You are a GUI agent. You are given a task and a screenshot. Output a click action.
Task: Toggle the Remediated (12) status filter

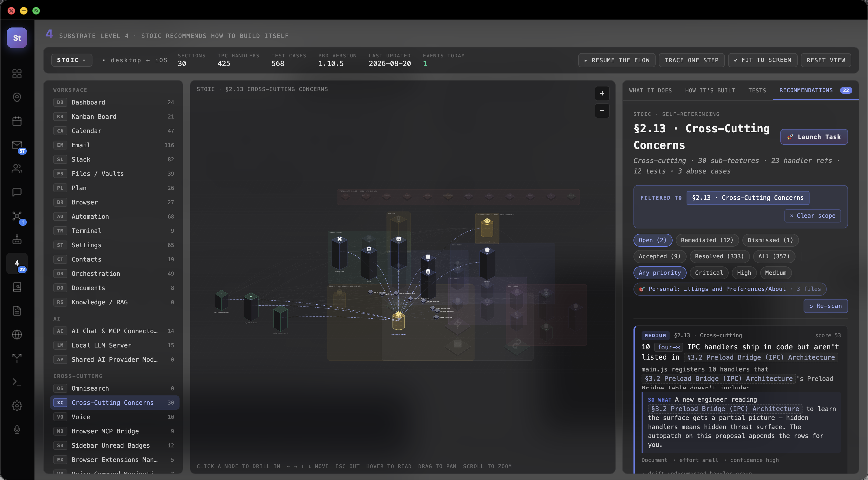point(707,240)
